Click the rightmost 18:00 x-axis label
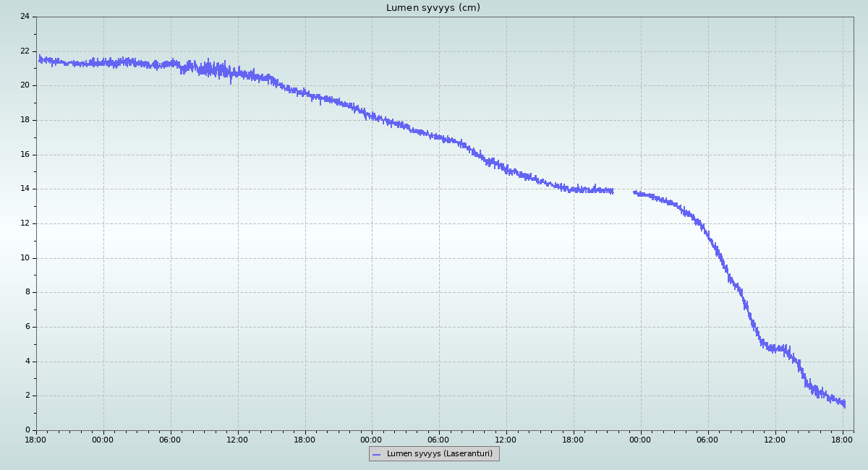868x470 pixels. [842, 439]
